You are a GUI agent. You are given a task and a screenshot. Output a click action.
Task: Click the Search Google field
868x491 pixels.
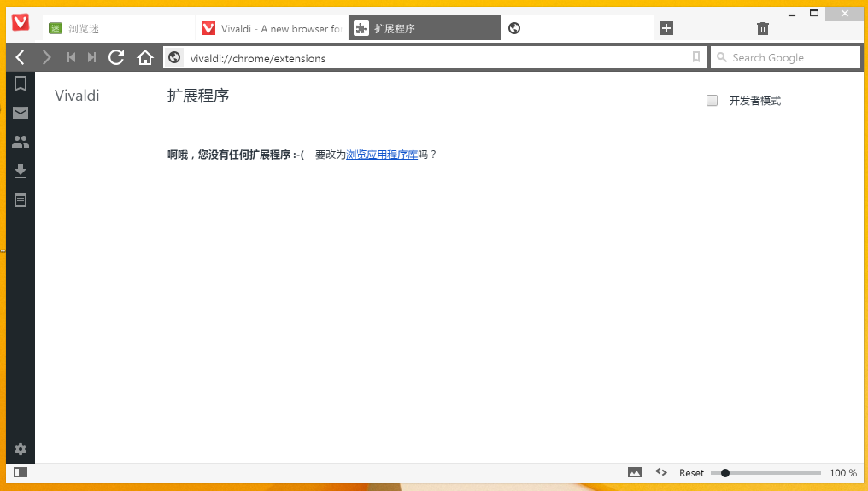coord(786,57)
